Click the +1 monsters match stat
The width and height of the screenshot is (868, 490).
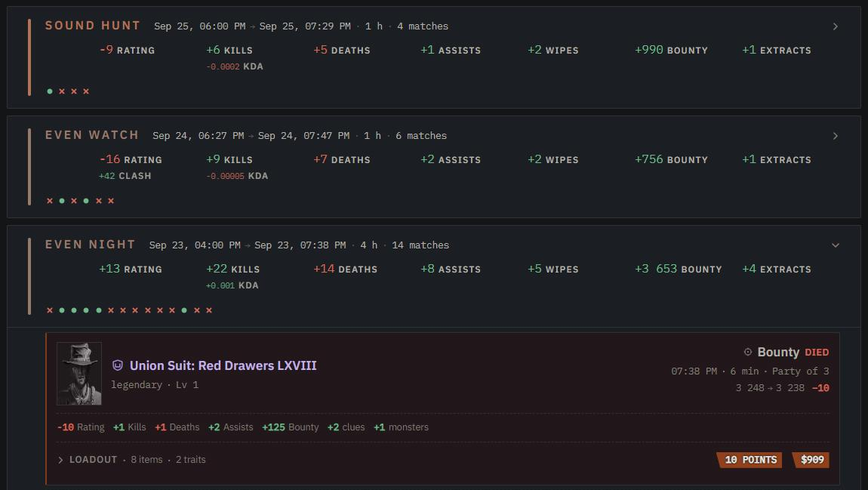point(402,427)
